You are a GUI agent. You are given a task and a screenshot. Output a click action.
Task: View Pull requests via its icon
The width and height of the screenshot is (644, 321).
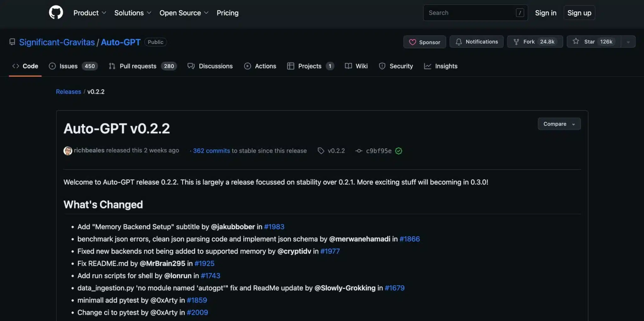[112, 66]
